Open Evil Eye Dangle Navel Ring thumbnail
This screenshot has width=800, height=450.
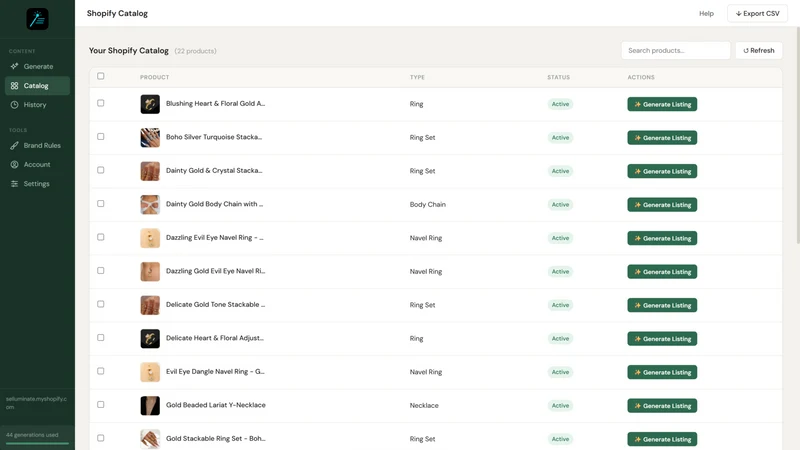[150, 372]
